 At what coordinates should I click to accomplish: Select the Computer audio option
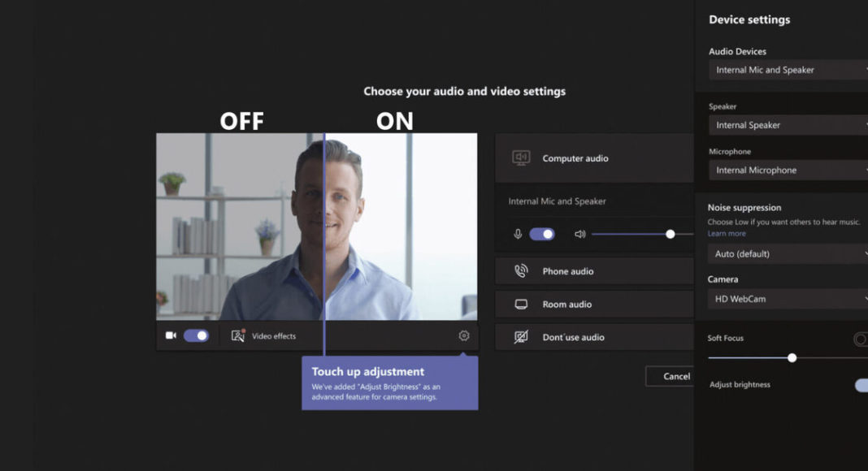595,158
